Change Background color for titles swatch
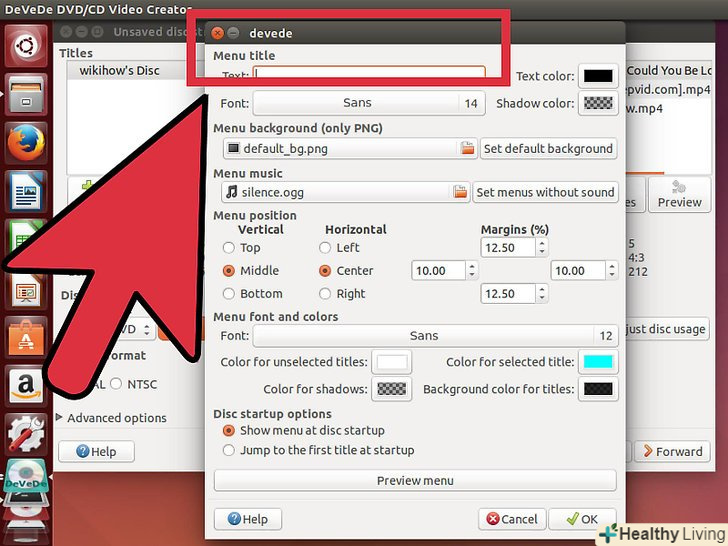 point(598,389)
